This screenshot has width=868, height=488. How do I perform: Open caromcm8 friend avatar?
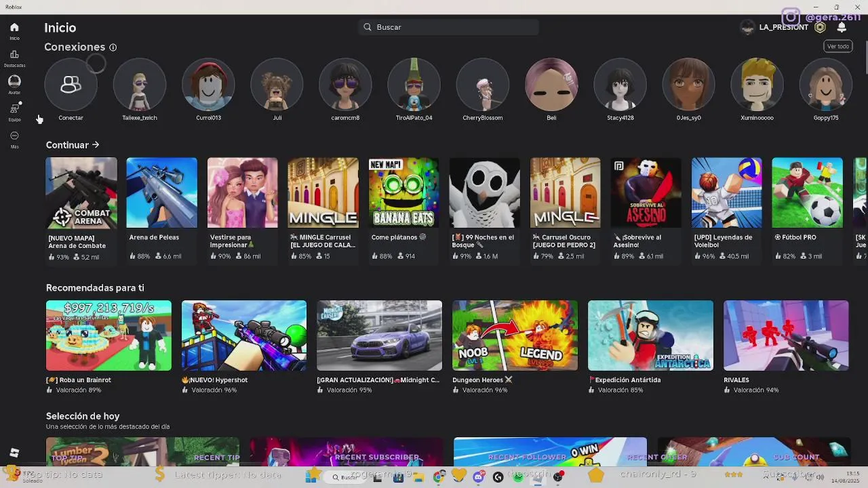click(x=345, y=85)
